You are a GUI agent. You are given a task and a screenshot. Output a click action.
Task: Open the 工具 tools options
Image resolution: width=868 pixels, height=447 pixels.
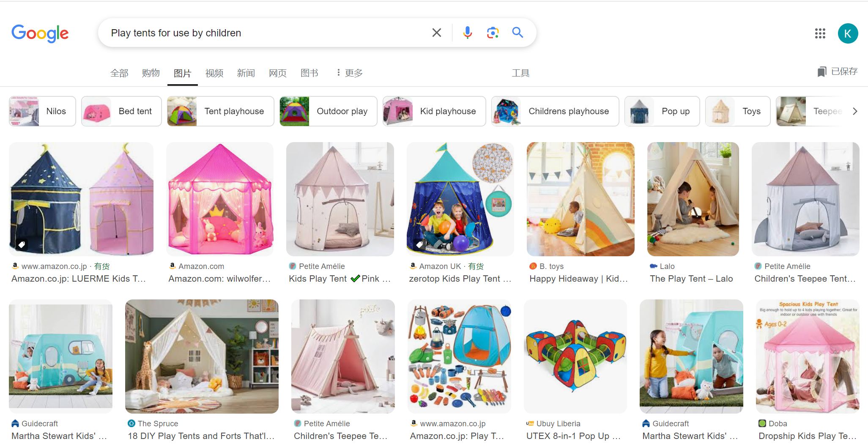[x=520, y=73]
